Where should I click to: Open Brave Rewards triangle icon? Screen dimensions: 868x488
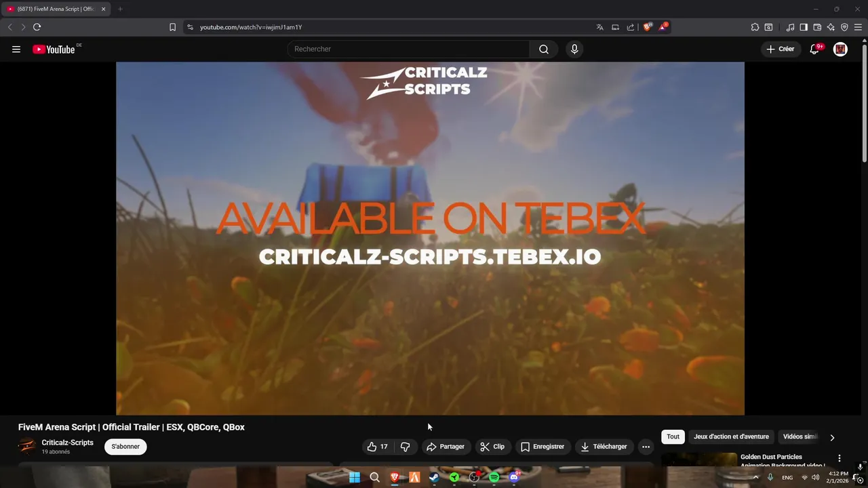coord(663,27)
